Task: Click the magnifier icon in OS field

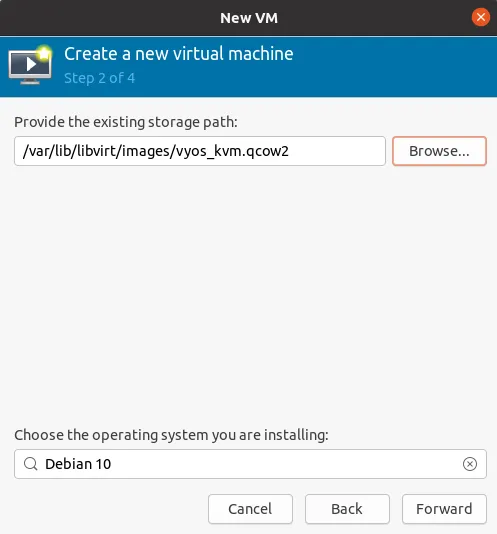Action: 31,464
